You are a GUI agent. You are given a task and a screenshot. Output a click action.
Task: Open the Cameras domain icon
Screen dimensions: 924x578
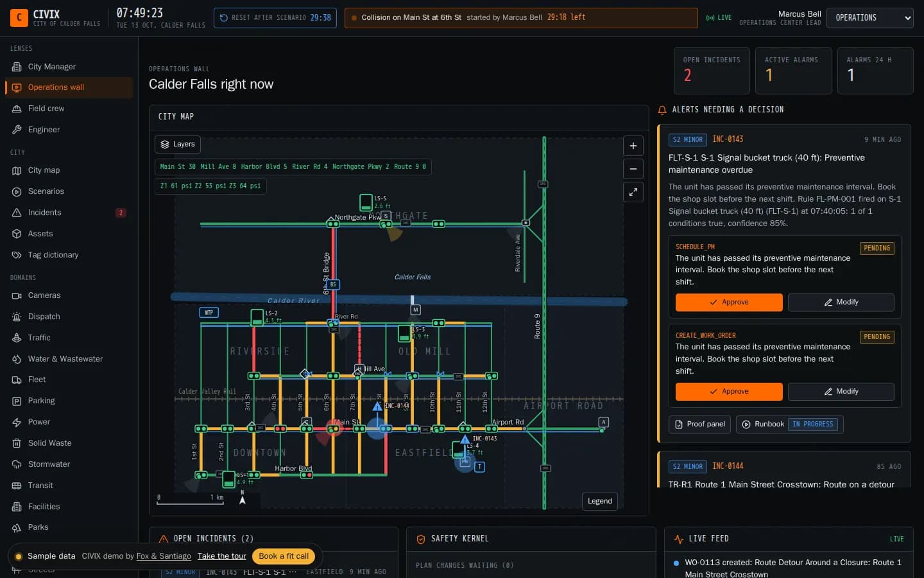[17, 295]
